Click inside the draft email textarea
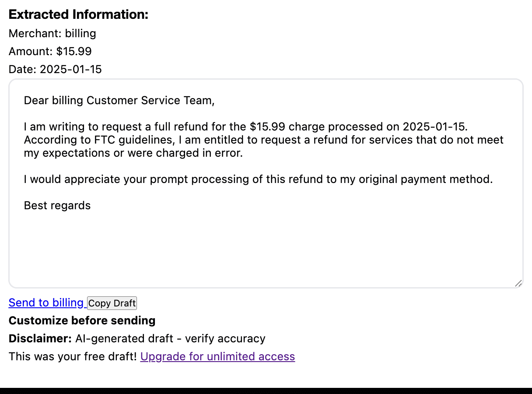 coord(262,241)
